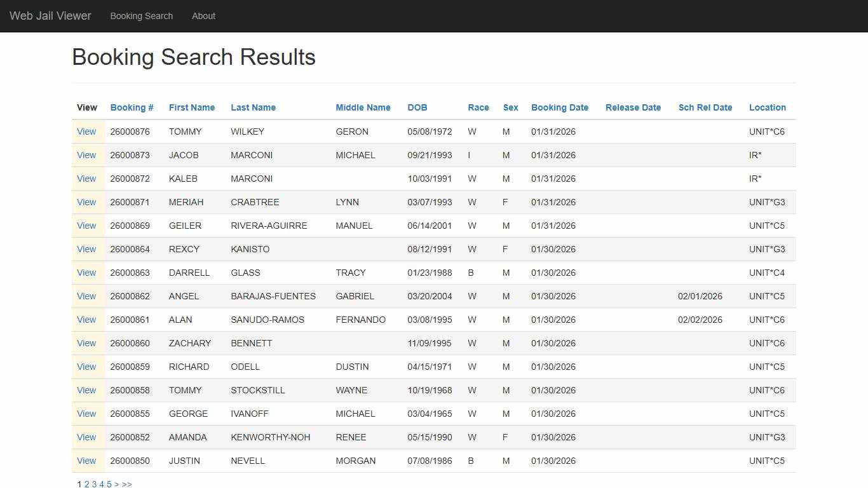Image resolution: width=868 pixels, height=488 pixels.
Task: Sort results by Booking #
Action: 132,107
